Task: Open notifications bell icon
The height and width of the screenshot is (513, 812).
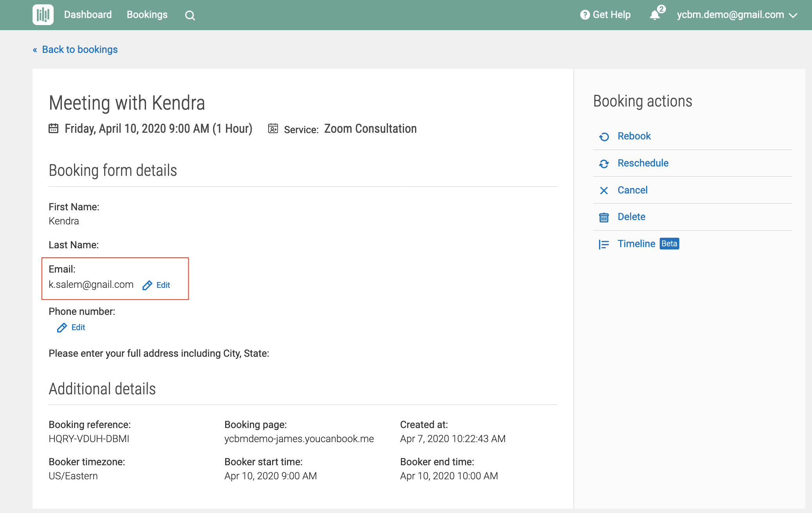Action: (655, 15)
